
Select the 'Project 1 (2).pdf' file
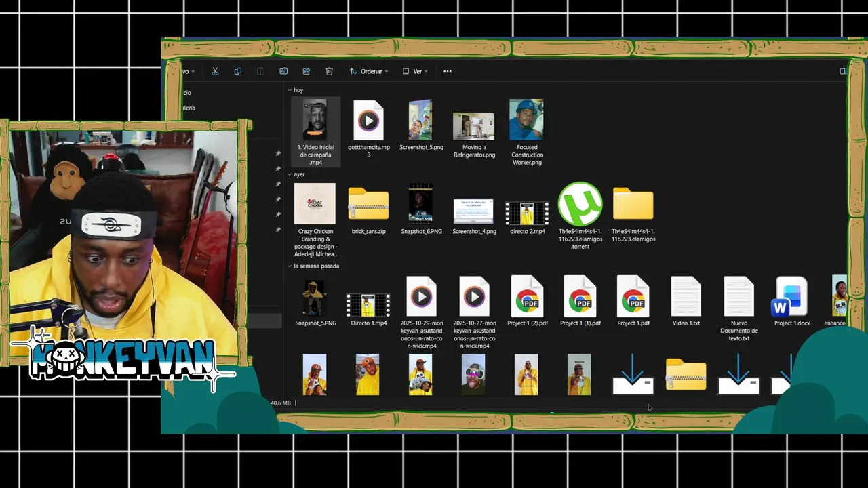pyautogui.click(x=527, y=301)
